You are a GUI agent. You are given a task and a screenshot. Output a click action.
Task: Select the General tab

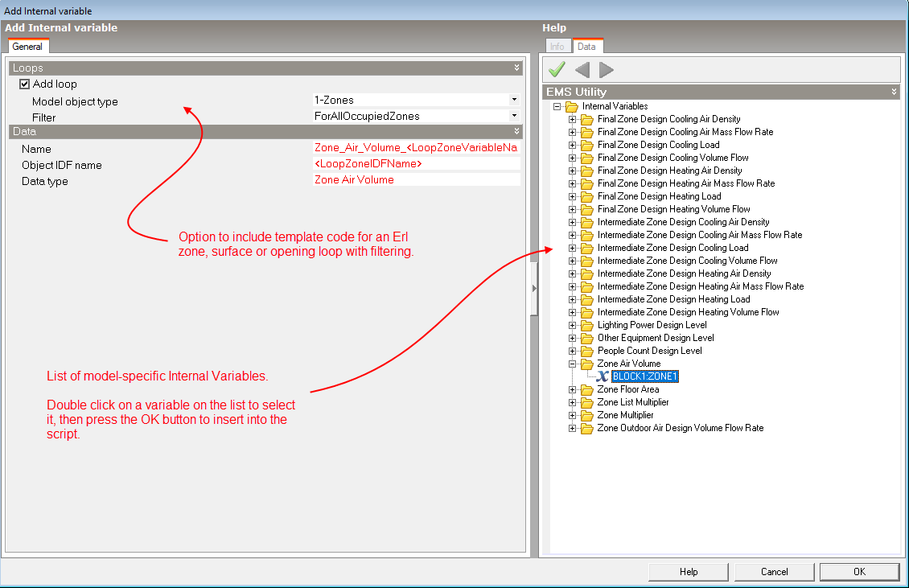(27, 47)
